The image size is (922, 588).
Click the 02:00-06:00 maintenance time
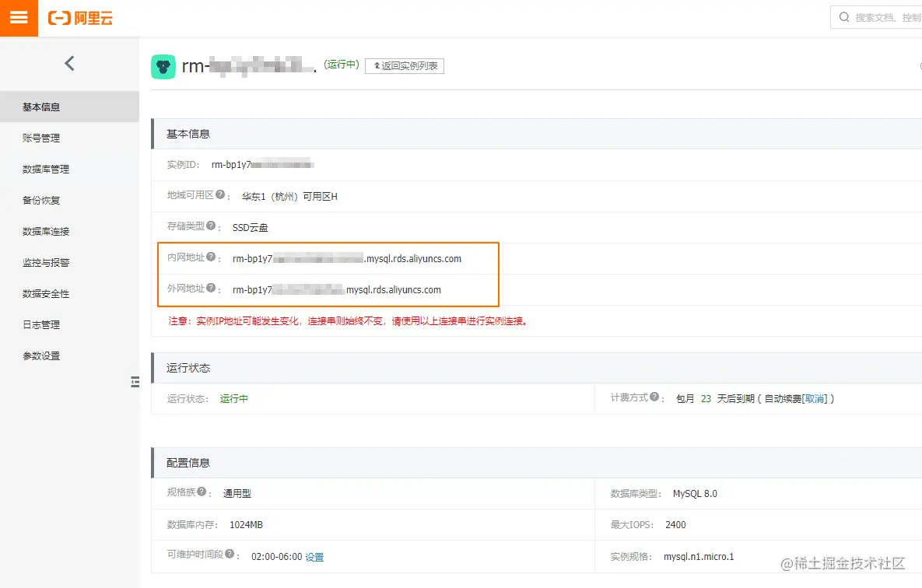coord(276,557)
